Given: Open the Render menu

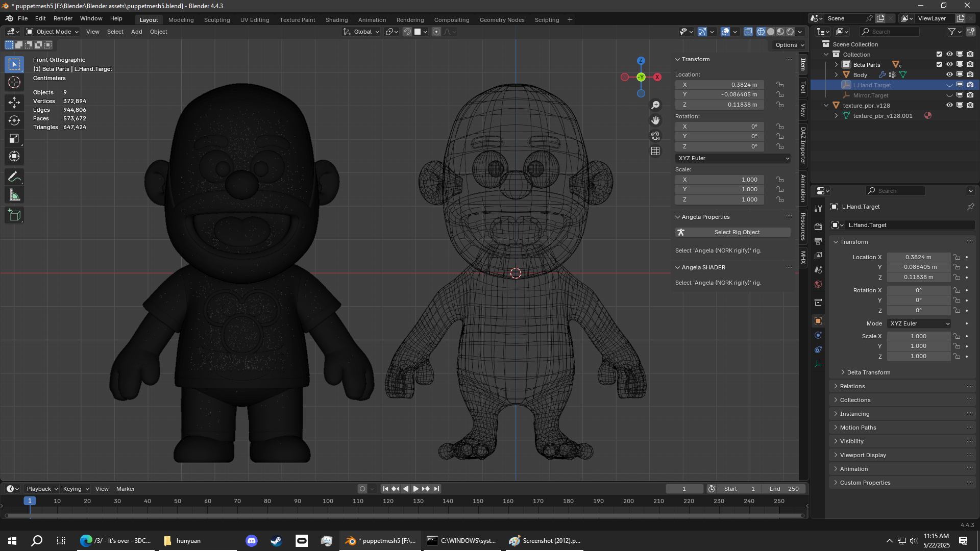Looking at the screenshot, I should coord(63,18).
